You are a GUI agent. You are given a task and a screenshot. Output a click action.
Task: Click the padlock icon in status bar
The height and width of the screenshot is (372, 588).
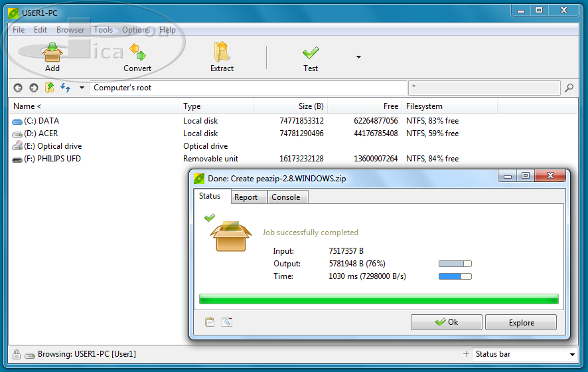tap(17, 354)
